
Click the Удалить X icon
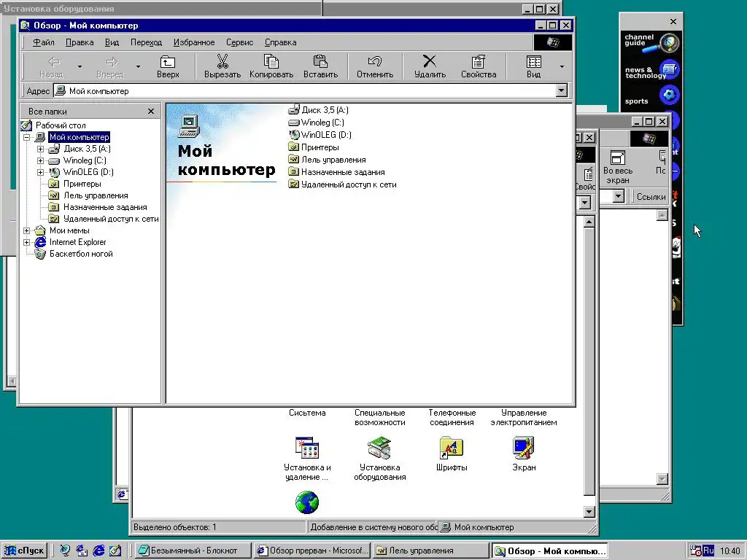(x=430, y=61)
